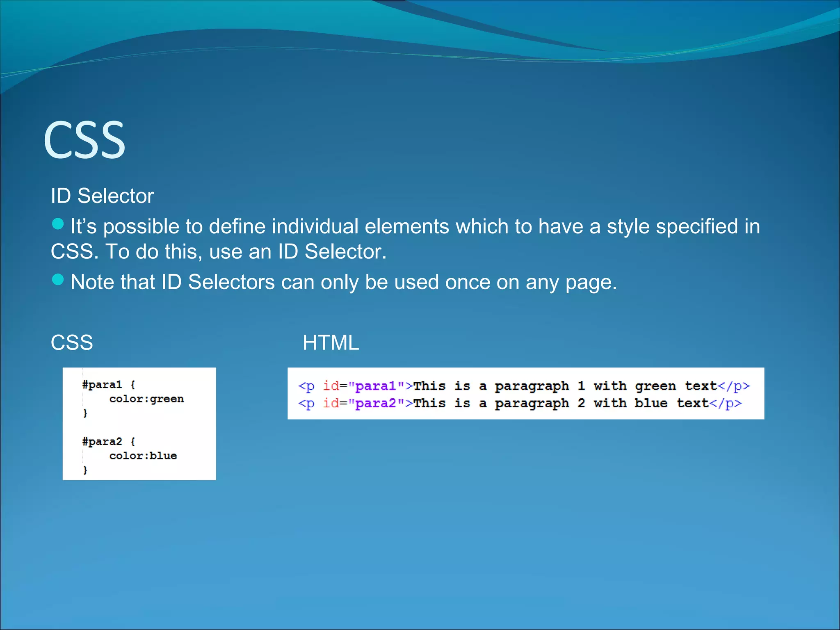Click the id="para1" attribute in HTML
Screen dimensions: 840x630
coord(363,386)
